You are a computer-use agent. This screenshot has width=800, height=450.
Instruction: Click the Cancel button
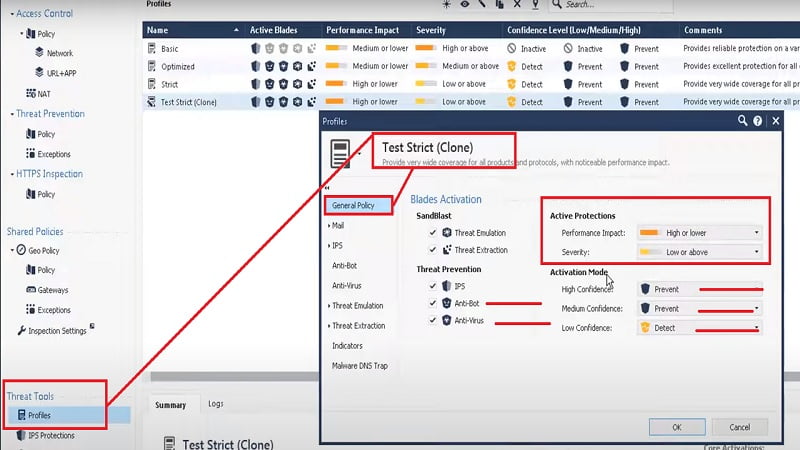pyautogui.click(x=739, y=427)
